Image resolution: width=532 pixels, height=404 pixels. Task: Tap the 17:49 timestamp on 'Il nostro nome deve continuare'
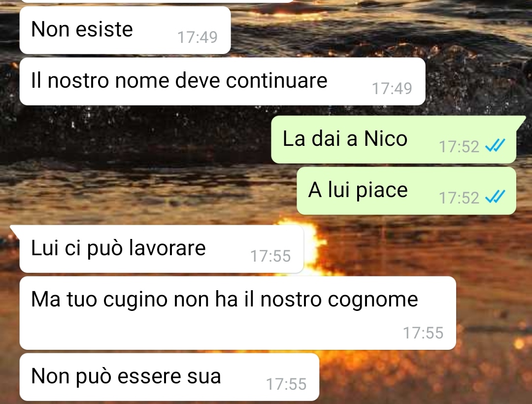(392, 89)
